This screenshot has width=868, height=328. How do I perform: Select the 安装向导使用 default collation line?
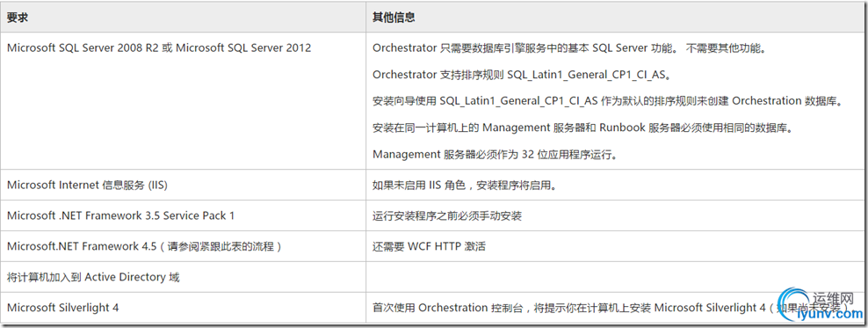coord(607,101)
